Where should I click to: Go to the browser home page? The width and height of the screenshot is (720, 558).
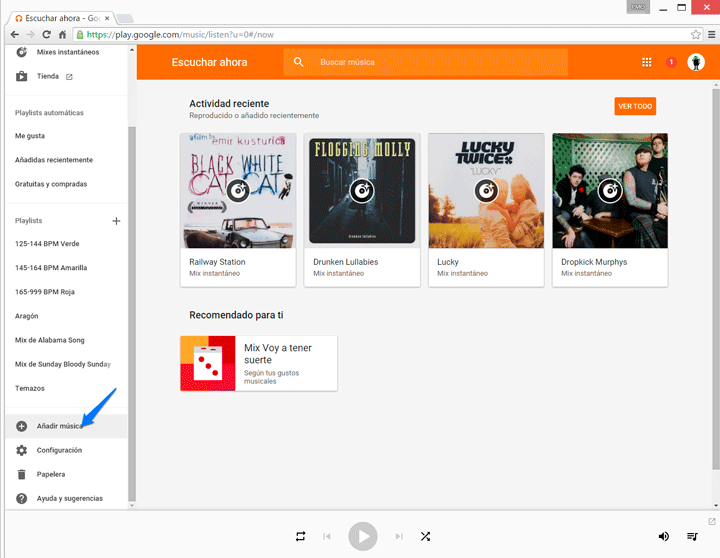[62, 34]
